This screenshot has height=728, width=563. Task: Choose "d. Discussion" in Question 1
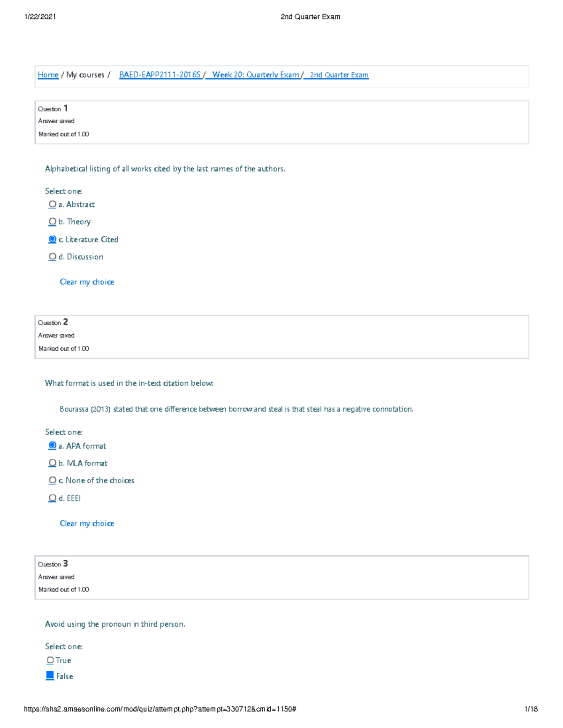pos(52,256)
